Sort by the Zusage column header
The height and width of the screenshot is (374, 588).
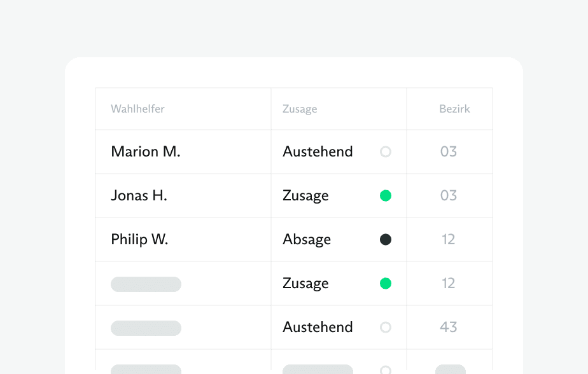(x=300, y=109)
